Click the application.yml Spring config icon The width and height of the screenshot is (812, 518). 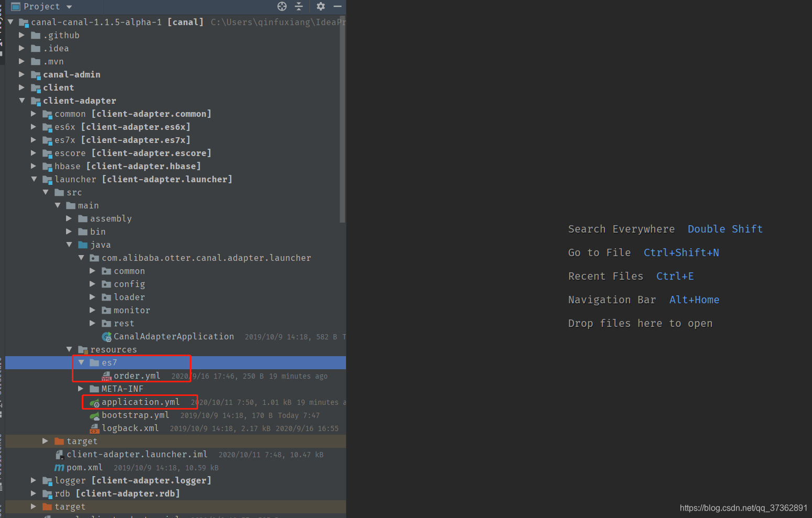(x=95, y=402)
